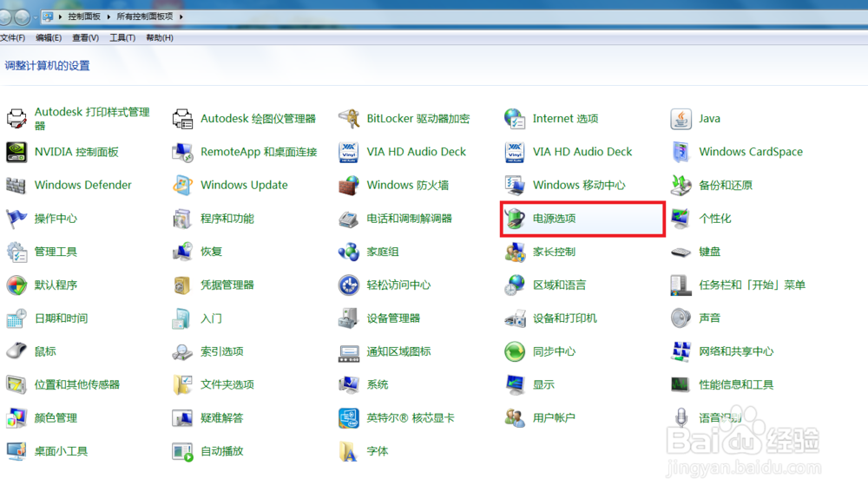868x498 pixels.
Task: Open 任务栏和「开始」菜单 link
Action: pyautogui.click(x=752, y=285)
